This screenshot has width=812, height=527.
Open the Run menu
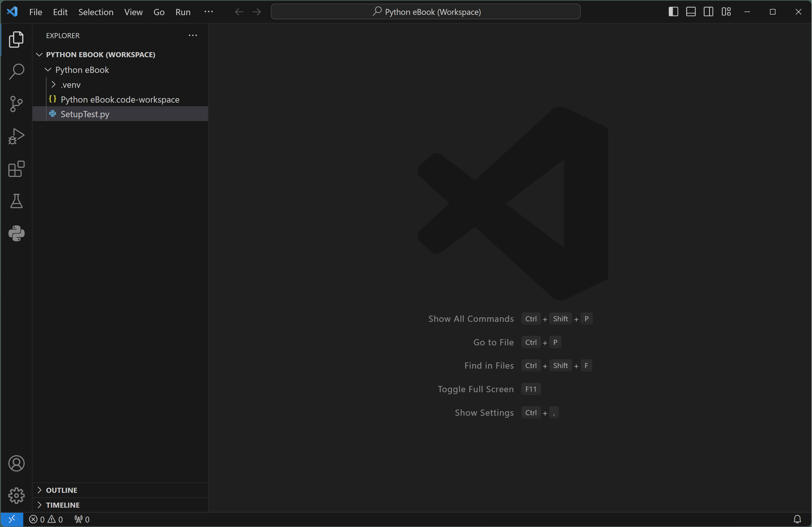click(183, 12)
